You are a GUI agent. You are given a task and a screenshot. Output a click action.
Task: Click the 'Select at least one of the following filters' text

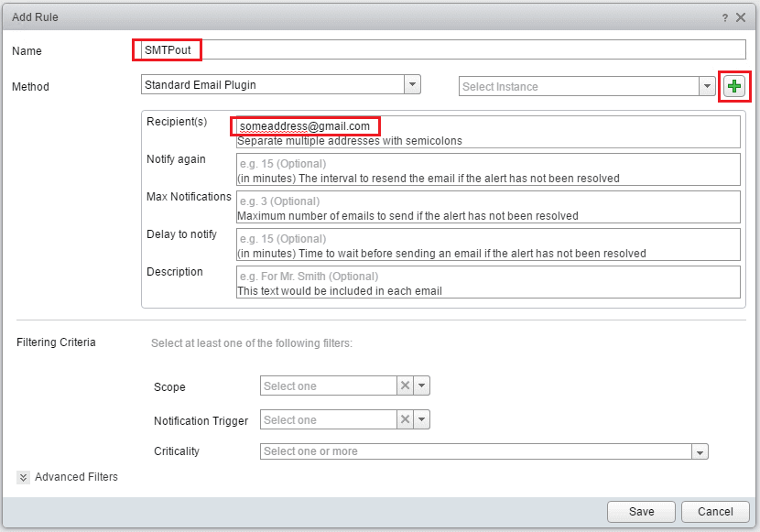[x=252, y=343]
